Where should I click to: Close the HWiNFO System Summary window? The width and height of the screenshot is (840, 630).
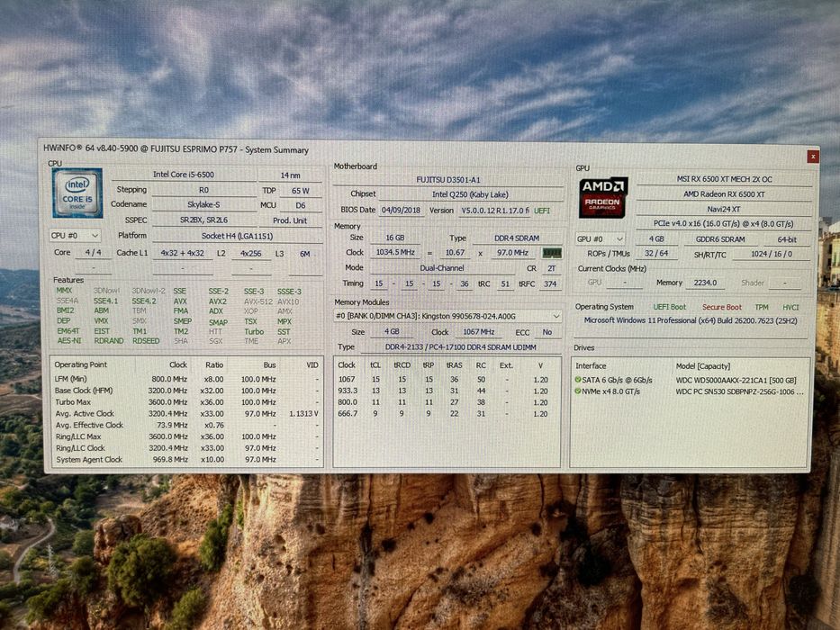813,156
